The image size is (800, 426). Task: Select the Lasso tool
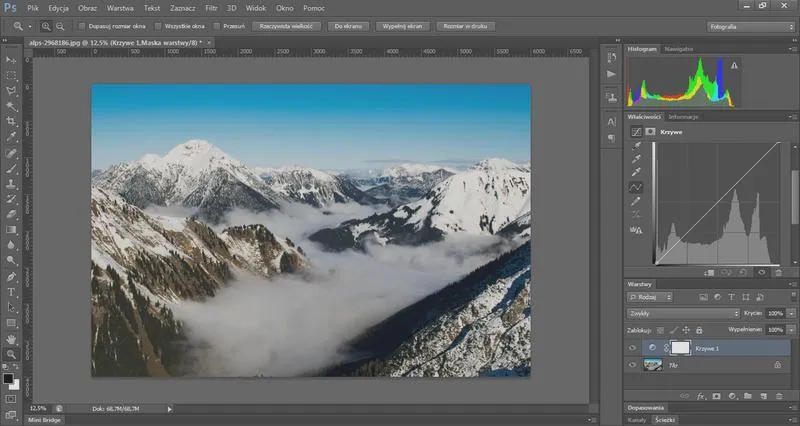click(x=11, y=90)
